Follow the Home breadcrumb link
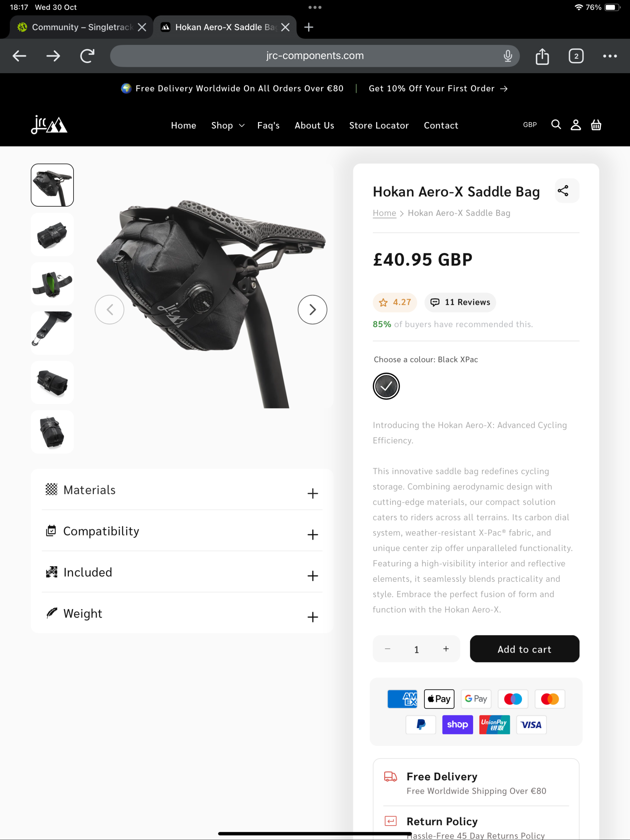The width and height of the screenshot is (630, 840). pos(384,213)
